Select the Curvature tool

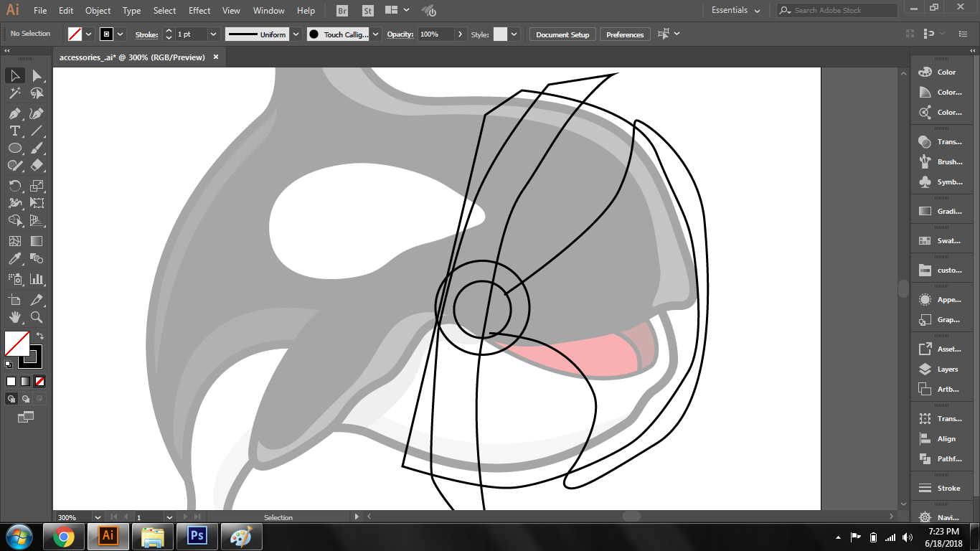37,113
